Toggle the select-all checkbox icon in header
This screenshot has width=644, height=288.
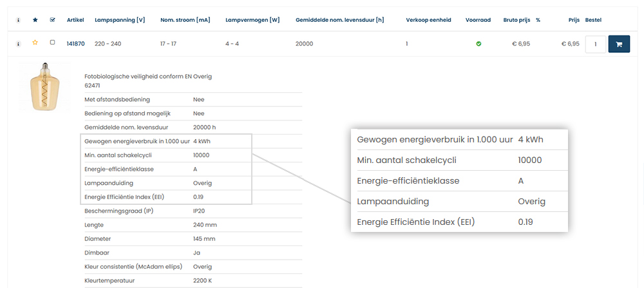tap(53, 20)
